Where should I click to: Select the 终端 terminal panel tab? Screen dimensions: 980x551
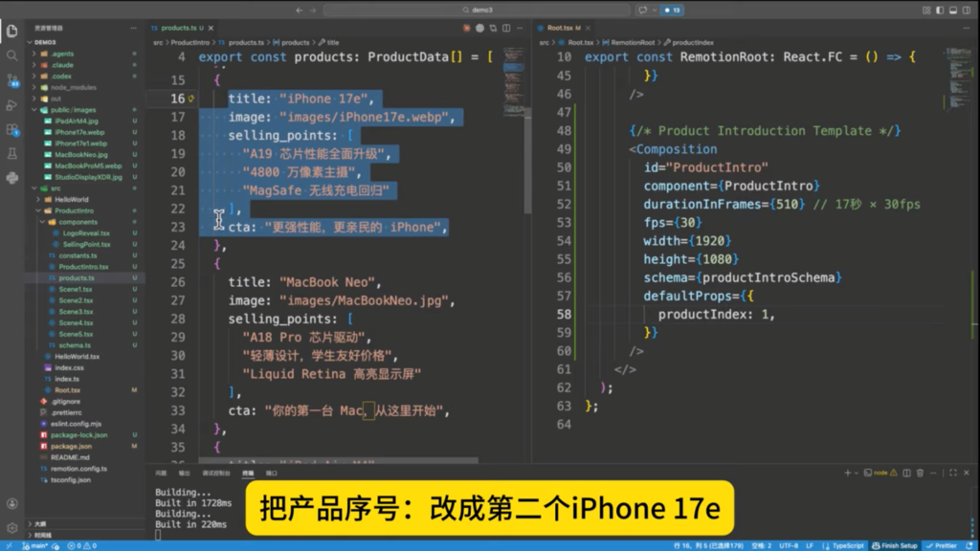(x=248, y=473)
